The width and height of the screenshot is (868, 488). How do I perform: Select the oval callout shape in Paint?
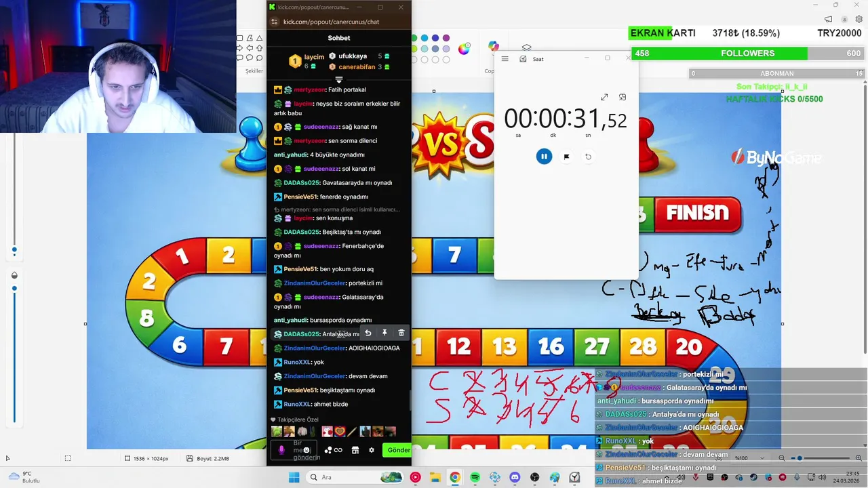(250, 58)
